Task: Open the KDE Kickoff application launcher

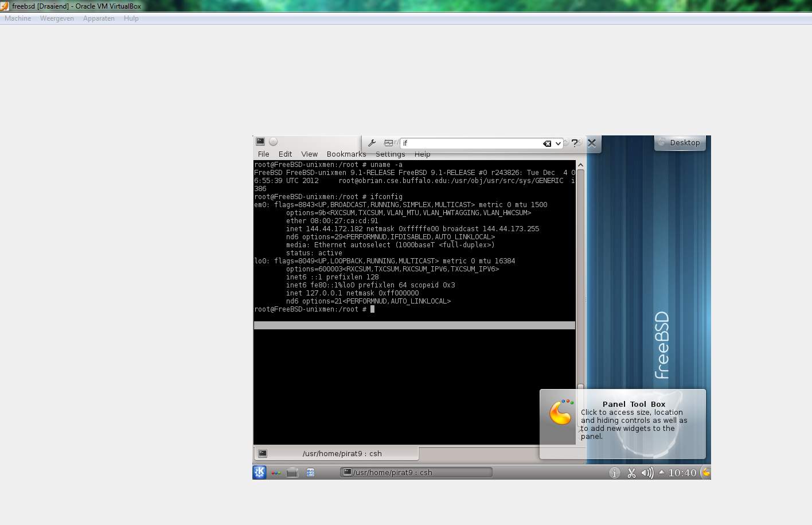Action: [259, 472]
